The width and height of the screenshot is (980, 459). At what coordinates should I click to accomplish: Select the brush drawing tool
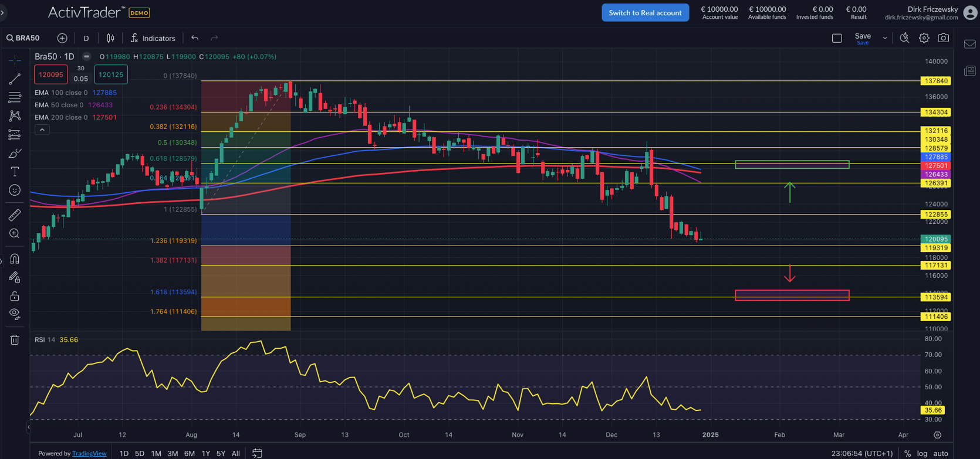[x=15, y=154]
